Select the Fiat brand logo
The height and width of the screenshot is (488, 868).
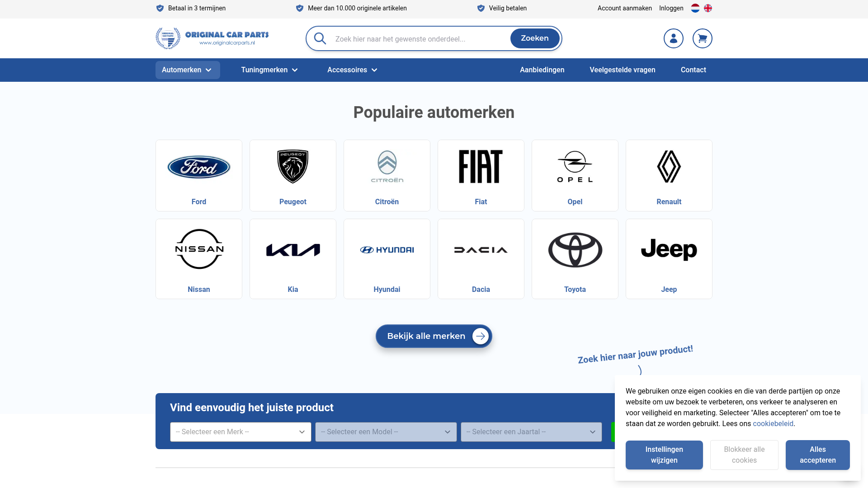coord(481,167)
